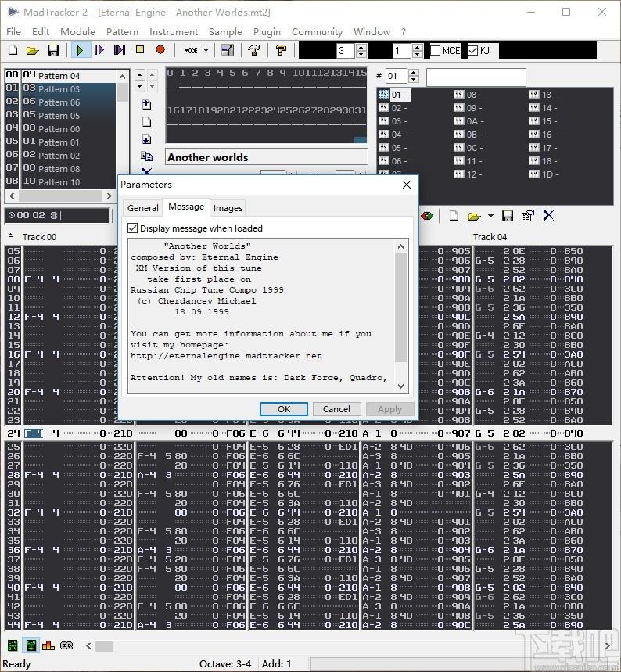Viewport: 621px width, 672px height.
Task: Open the MODE dropdown arrow
Action: pyautogui.click(x=206, y=51)
